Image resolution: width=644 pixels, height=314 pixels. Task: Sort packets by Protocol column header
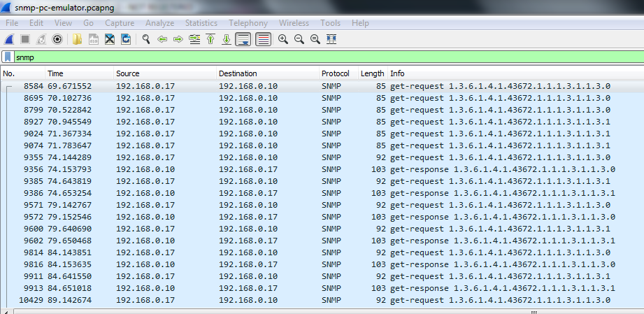click(x=335, y=73)
